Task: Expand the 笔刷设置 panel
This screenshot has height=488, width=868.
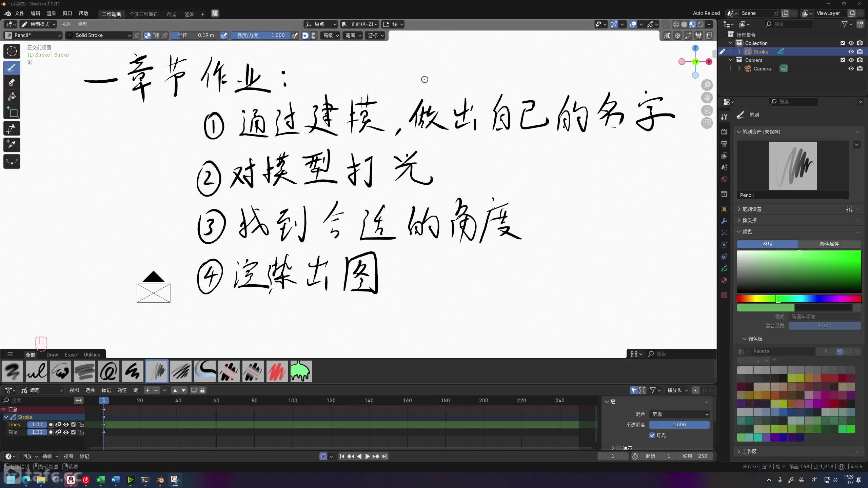Action: click(752, 209)
